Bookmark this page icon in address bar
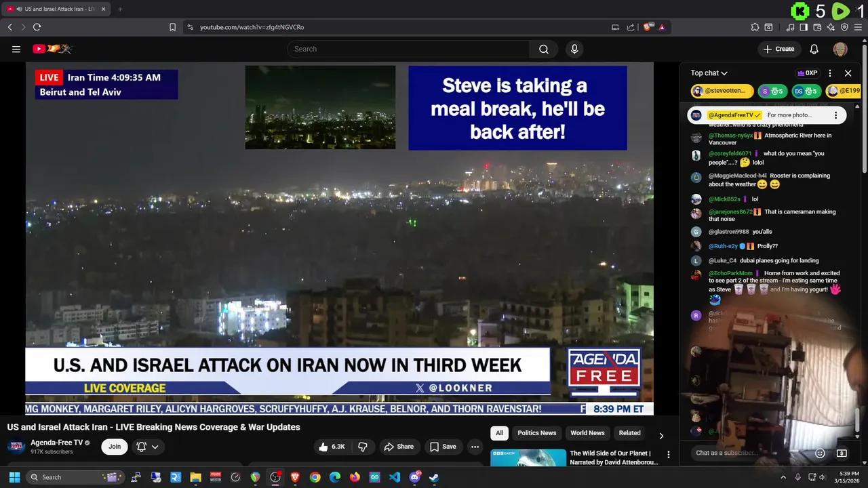This screenshot has width=868, height=488. click(x=172, y=27)
